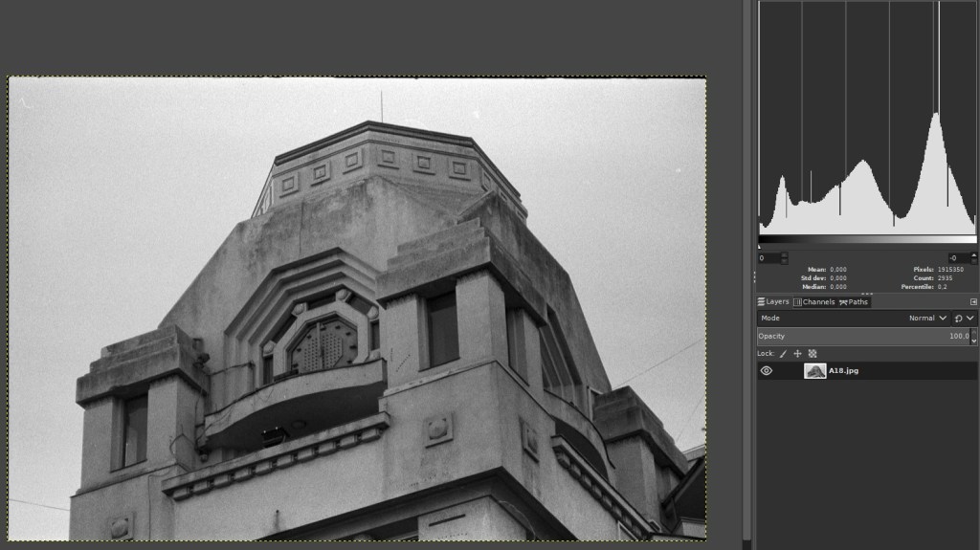The height and width of the screenshot is (550, 980).
Task: Select the A18.jpg layer name
Action: tap(844, 371)
